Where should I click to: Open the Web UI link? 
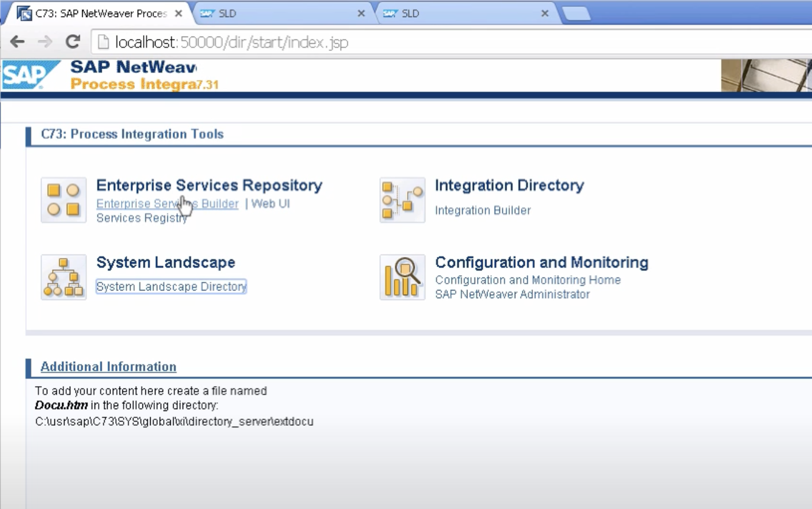(x=271, y=204)
